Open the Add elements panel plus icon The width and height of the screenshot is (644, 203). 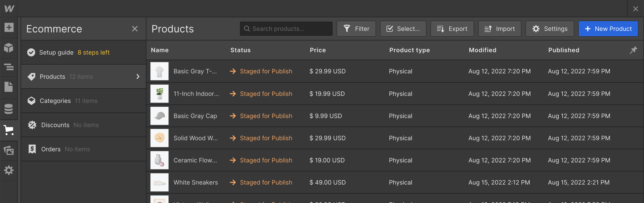[9, 27]
